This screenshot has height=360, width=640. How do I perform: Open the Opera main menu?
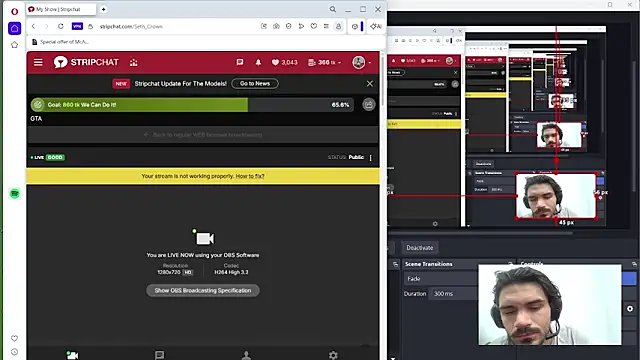(x=14, y=11)
